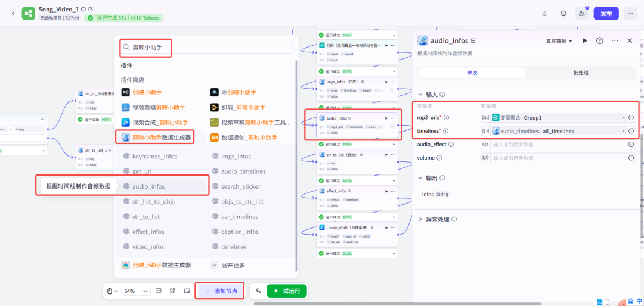Open the run history clock icon
Screen dimensions: 644x306
pyautogui.click(x=563, y=14)
